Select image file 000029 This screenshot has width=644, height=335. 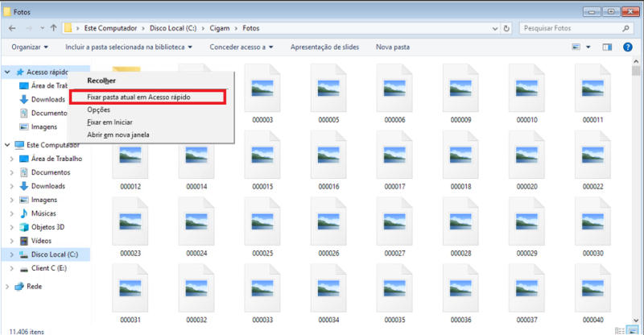coord(526,227)
